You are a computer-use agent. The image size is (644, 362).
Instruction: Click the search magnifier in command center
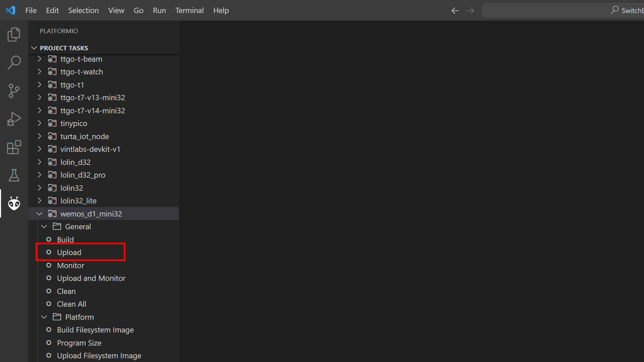614,10
